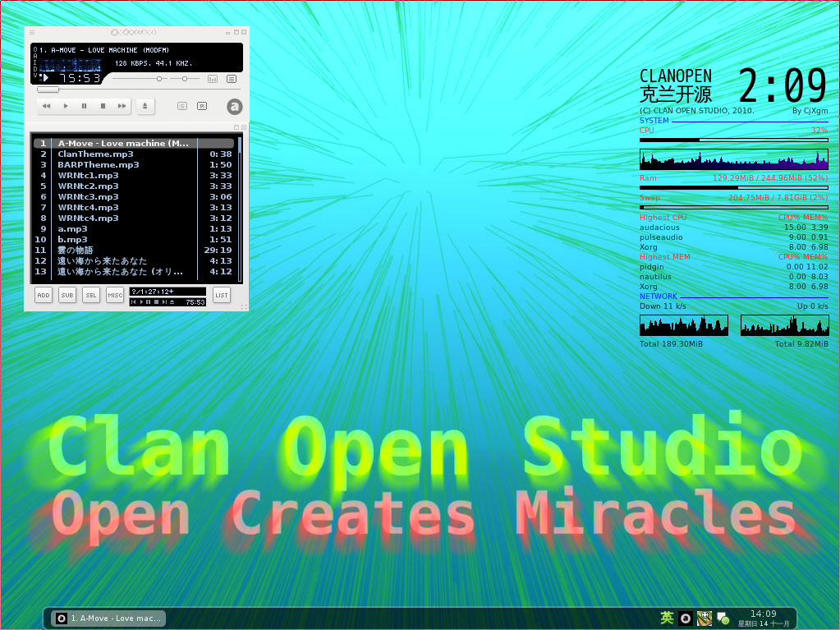Click the volume slider knob

[159, 79]
